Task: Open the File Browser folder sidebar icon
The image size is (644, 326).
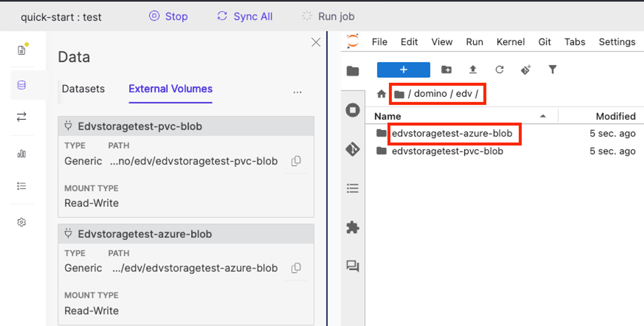Action: click(353, 71)
